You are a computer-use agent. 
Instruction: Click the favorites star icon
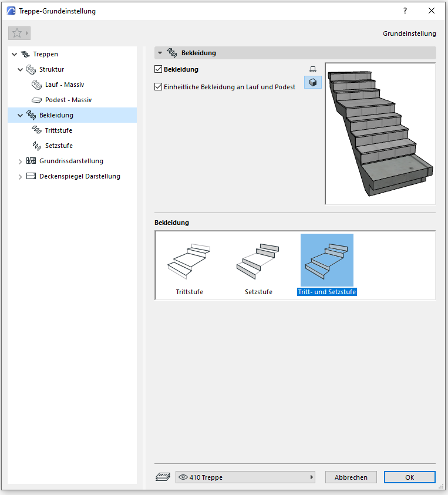coord(16,33)
